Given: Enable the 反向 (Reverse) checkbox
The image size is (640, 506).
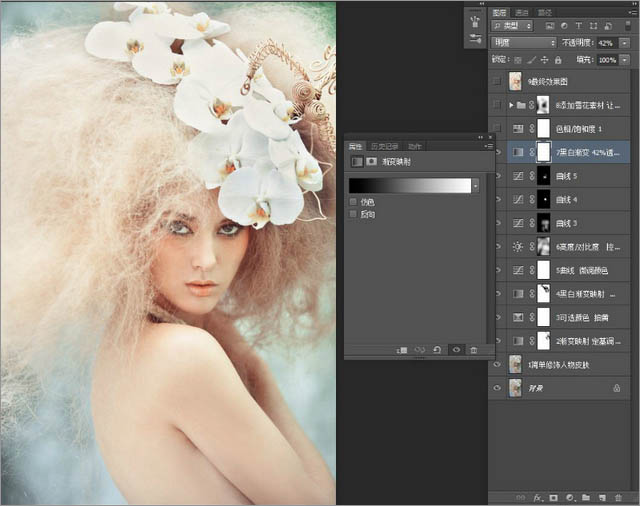Looking at the screenshot, I should (353, 213).
